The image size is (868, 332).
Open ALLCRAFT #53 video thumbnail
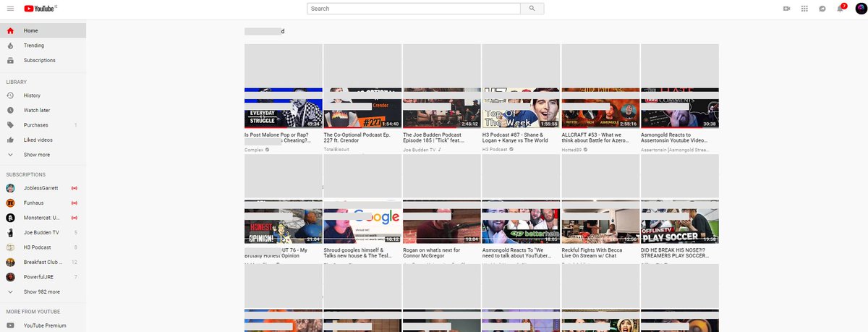point(600,108)
